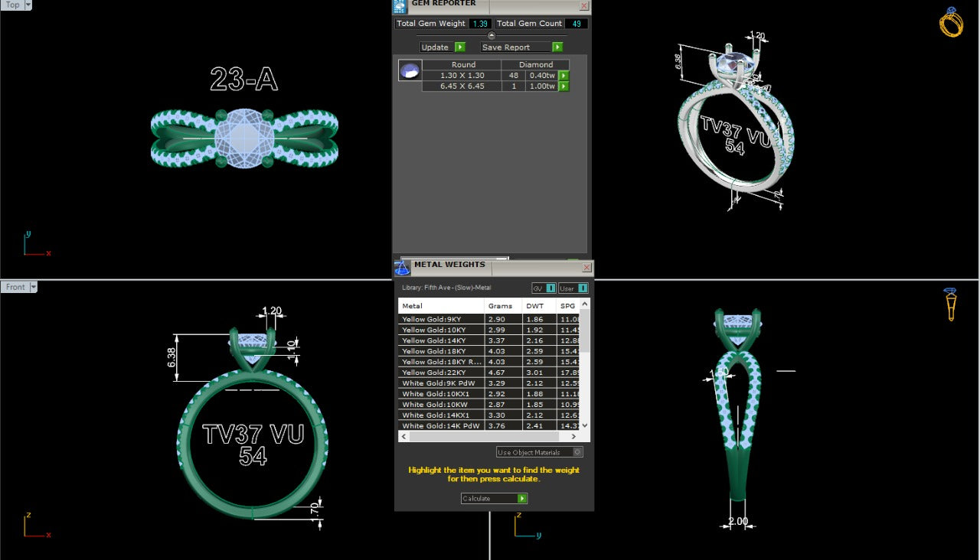
Task: Click the Metal Weights panel icon
Action: pos(403,268)
